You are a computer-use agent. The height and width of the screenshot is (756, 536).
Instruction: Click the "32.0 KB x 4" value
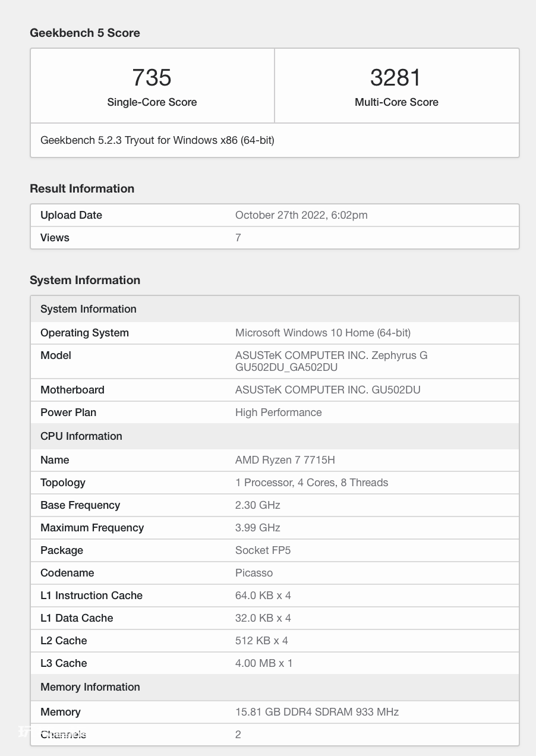263,618
